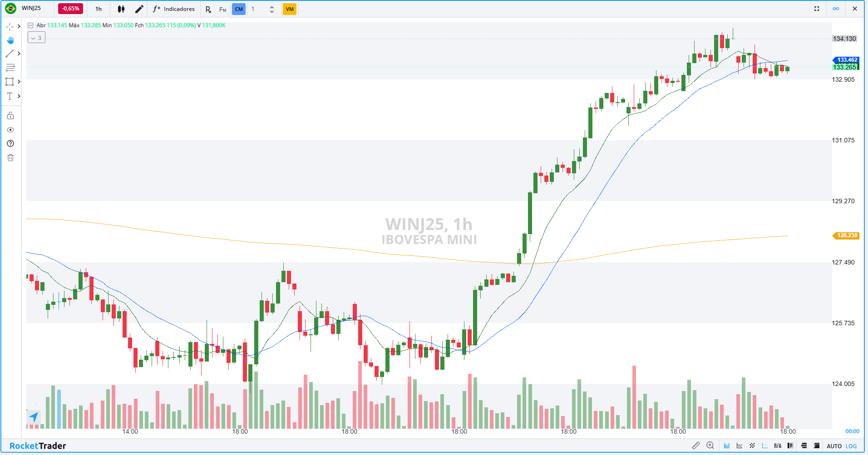This screenshot has height=455, width=868.
Task: Open the candlestick chart type selector
Action: click(121, 9)
